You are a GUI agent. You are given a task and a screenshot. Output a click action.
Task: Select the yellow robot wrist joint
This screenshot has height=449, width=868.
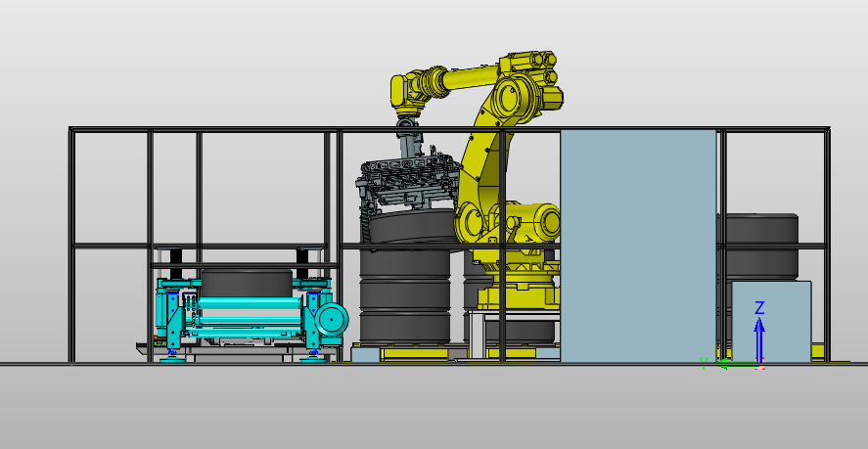coord(406,91)
